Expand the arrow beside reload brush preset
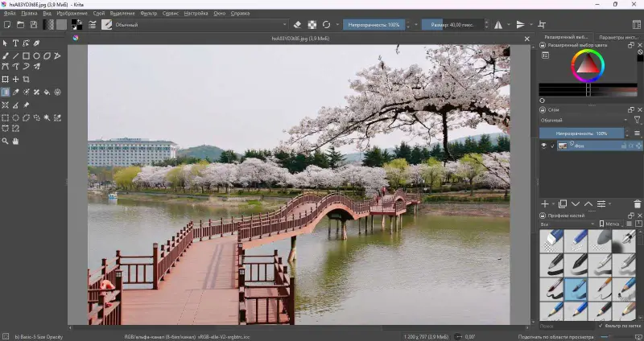Viewport: 644px width, 341px height. click(x=337, y=25)
